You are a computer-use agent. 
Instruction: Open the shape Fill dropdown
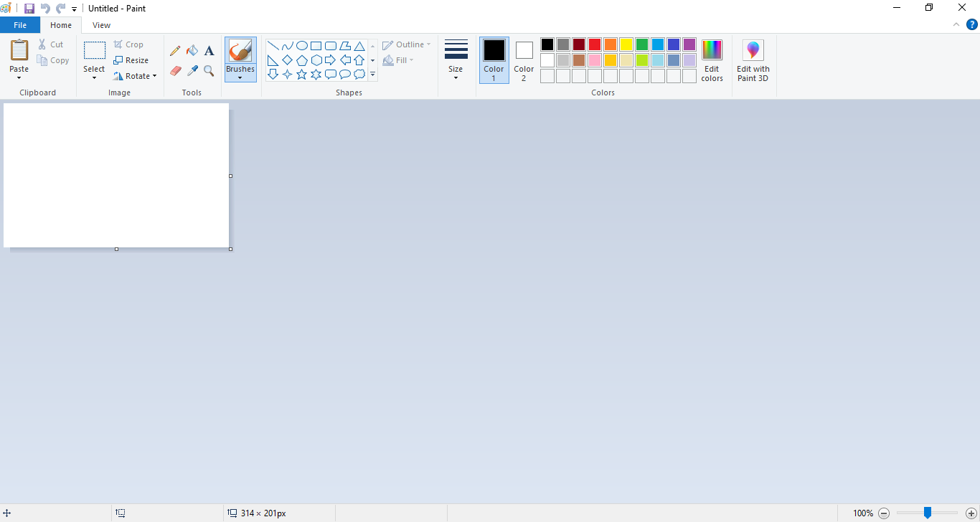click(398, 60)
